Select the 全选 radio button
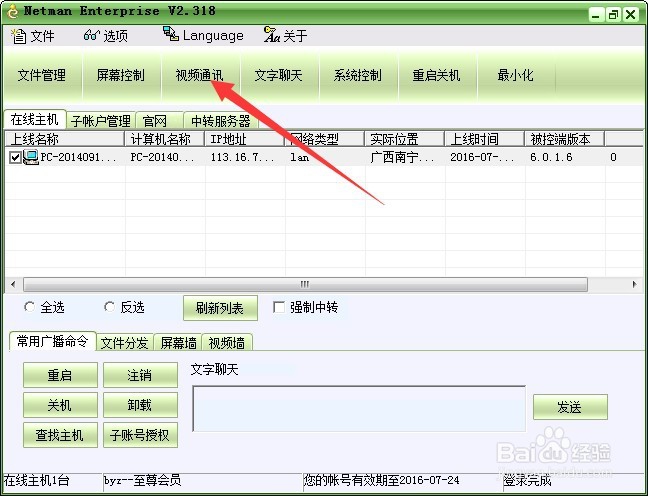 click(x=29, y=307)
